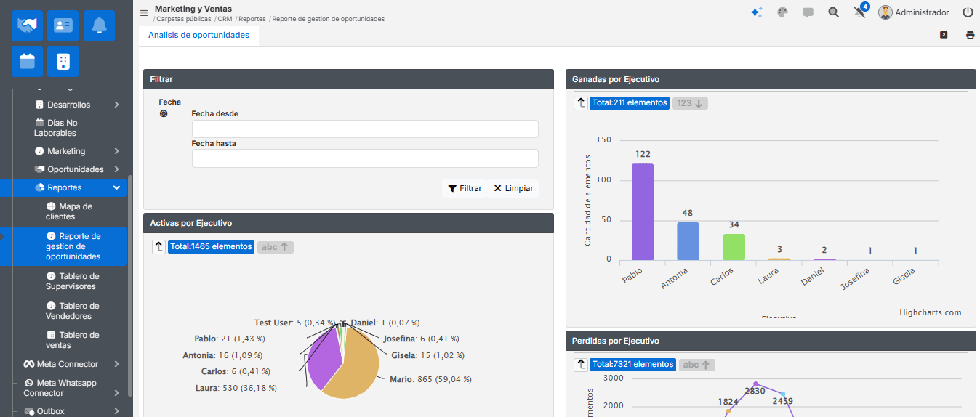Image resolution: width=980 pixels, height=417 pixels.
Task: Click the power logout icon
Action: 968,12
